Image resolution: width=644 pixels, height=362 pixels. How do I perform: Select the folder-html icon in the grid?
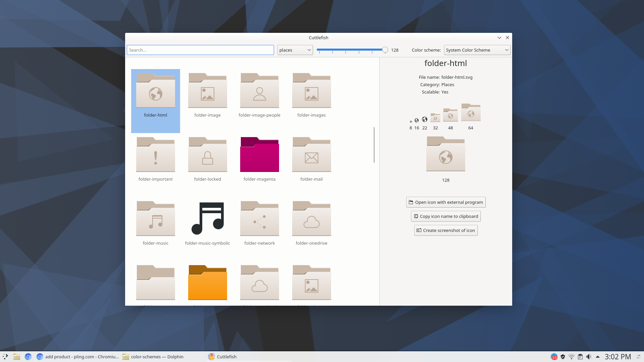155,101
